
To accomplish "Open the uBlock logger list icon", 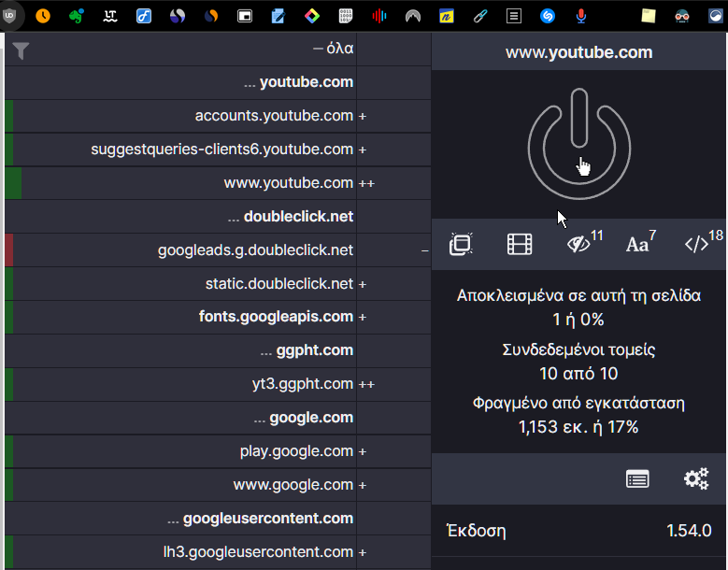I will point(637,478).
